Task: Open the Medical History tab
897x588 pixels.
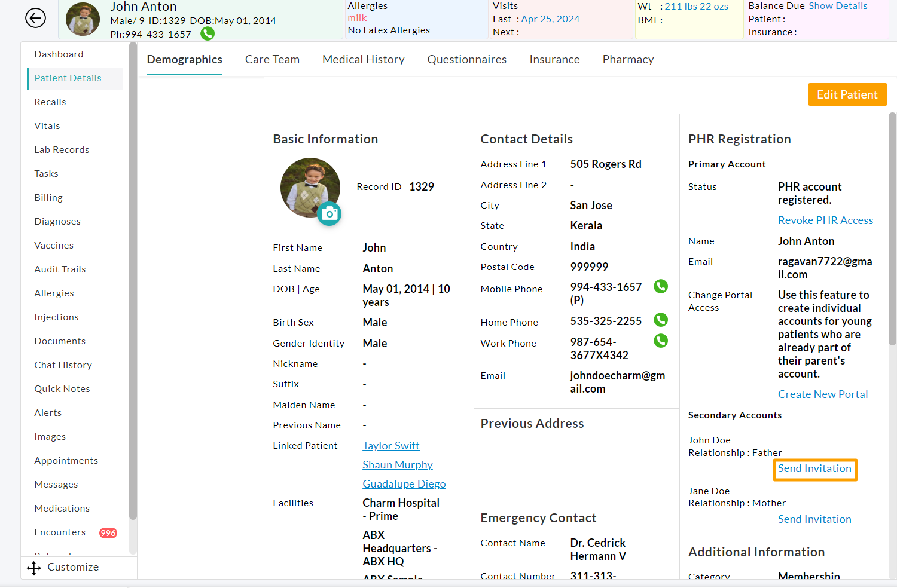Action: point(363,60)
